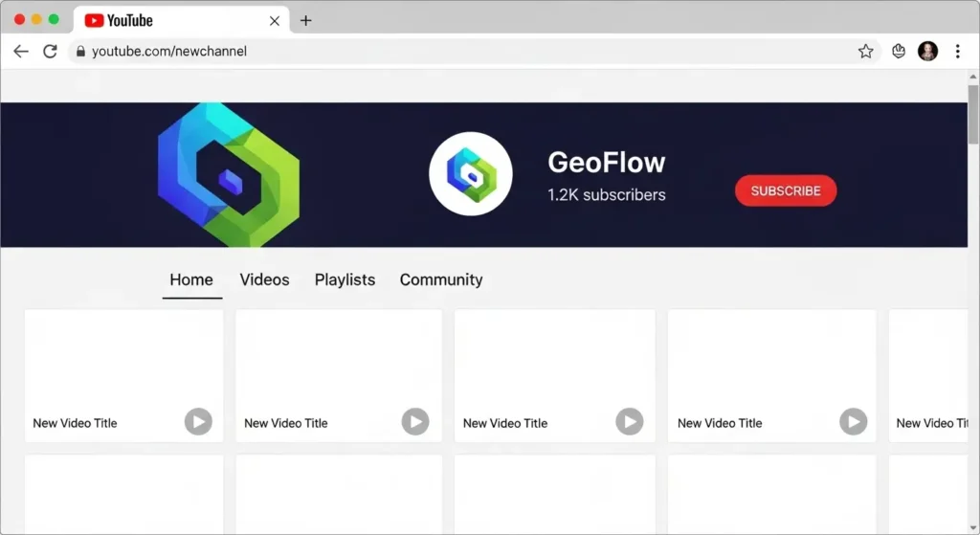Viewport: 980px width, 535px height.
Task: Click the address bar URL youtube.com/newchannel
Action: (169, 52)
